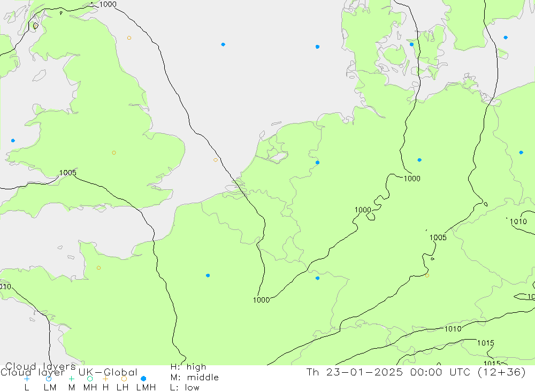The height and width of the screenshot is (392, 535).
Task: Click the orange circle LH legend symbol
Action: pyautogui.click(x=124, y=379)
